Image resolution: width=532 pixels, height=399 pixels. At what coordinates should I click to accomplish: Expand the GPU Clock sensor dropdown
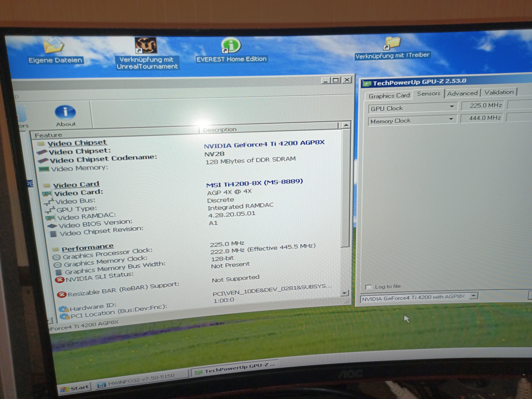(451, 107)
